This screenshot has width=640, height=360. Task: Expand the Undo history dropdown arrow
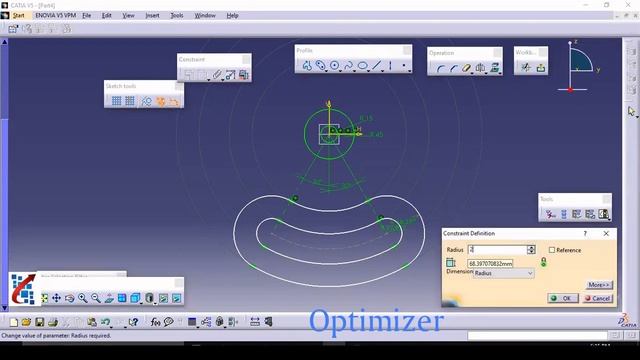[x=111, y=327]
